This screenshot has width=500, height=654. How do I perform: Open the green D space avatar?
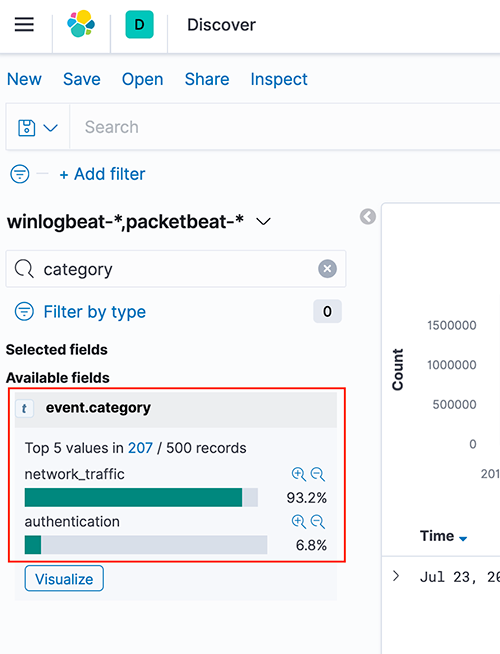(x=139, y=25)
